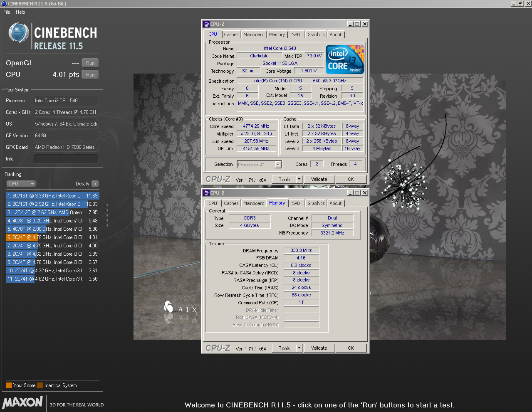Select ranking row 5 Core i7 5.06
This screenshot has width=532, height=412.
click(x=52, y=229)
